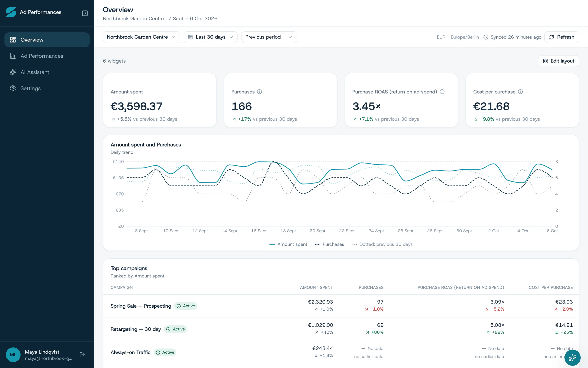The width and height of the screenshot is (588, 368).
Task: Expand the Previous period comparison dropdown
Action: click(269, 37)
